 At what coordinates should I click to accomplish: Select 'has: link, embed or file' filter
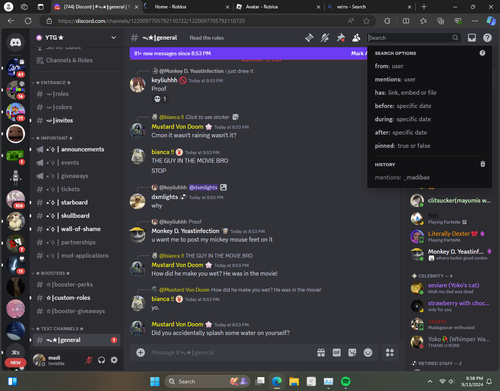point(429,93)
